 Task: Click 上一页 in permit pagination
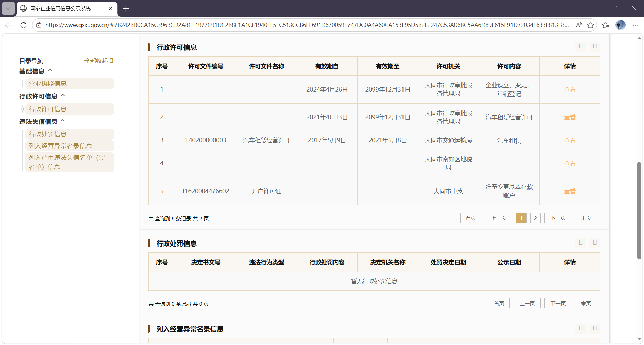[498, 218]
